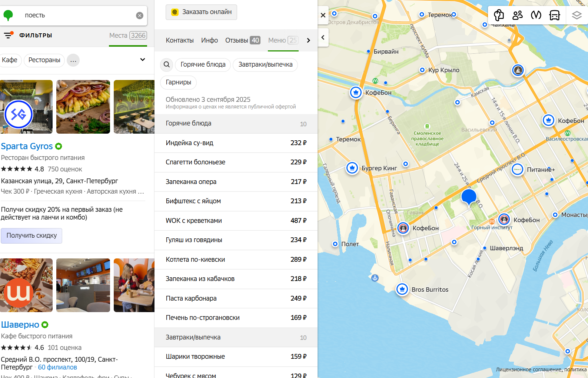Open Шаверлэнд map point
The height and width of the screenshot is (378, 588).
click(x=485, y=248)
